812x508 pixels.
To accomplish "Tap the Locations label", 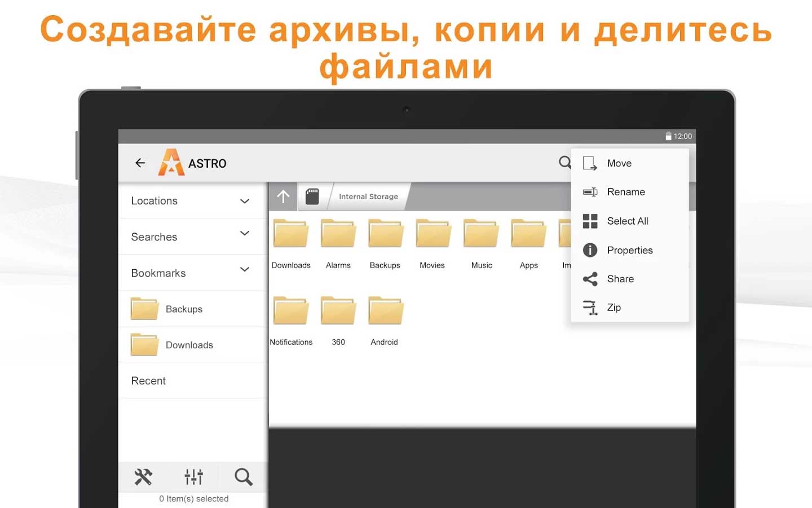I will (x=154, y=201).
